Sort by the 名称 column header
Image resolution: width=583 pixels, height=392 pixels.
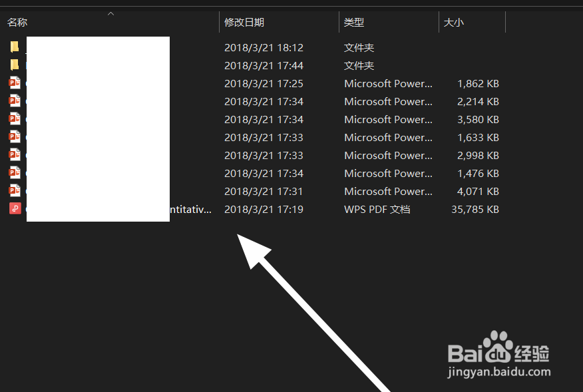tap(17, 23)
